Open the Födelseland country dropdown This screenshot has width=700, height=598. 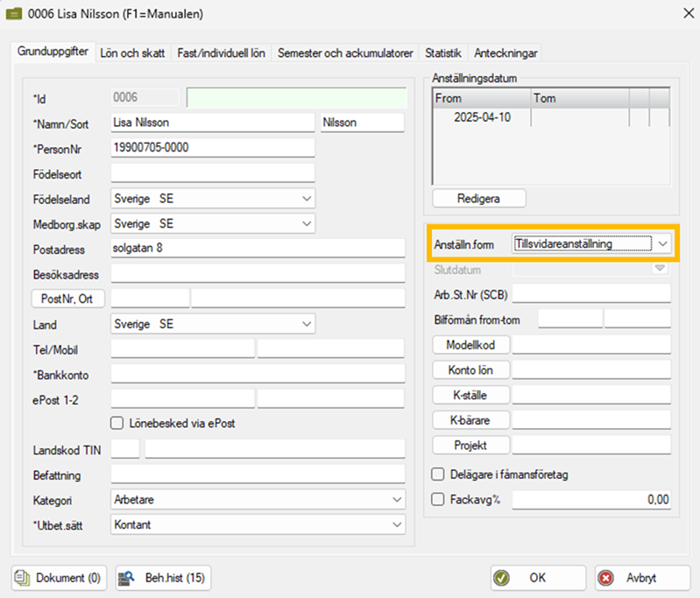(306, 199)
